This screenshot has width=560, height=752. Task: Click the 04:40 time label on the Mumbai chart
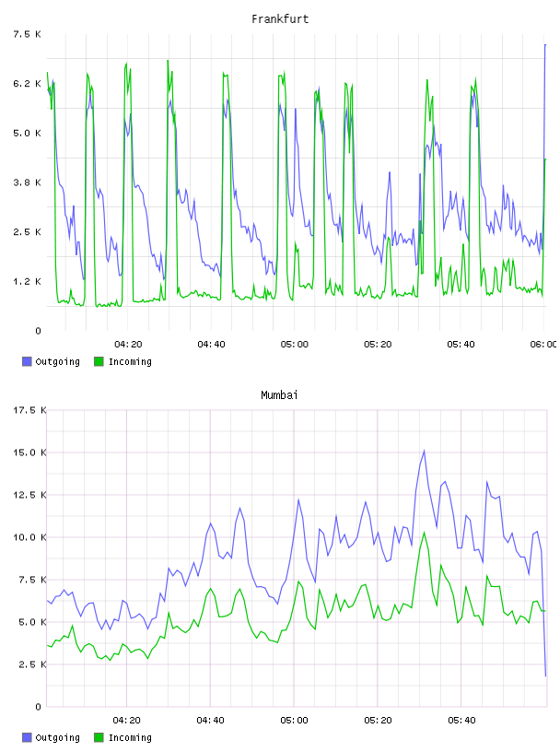click(211, 720)
